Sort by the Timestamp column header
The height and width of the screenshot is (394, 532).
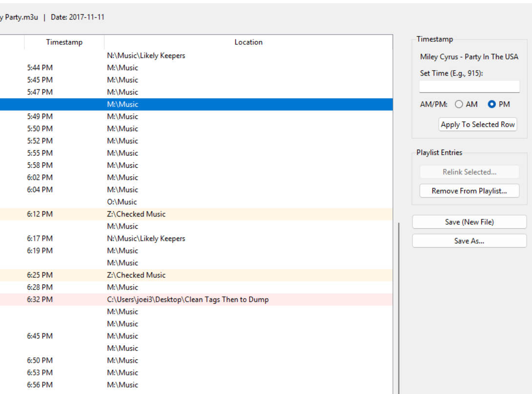(64, 42)
